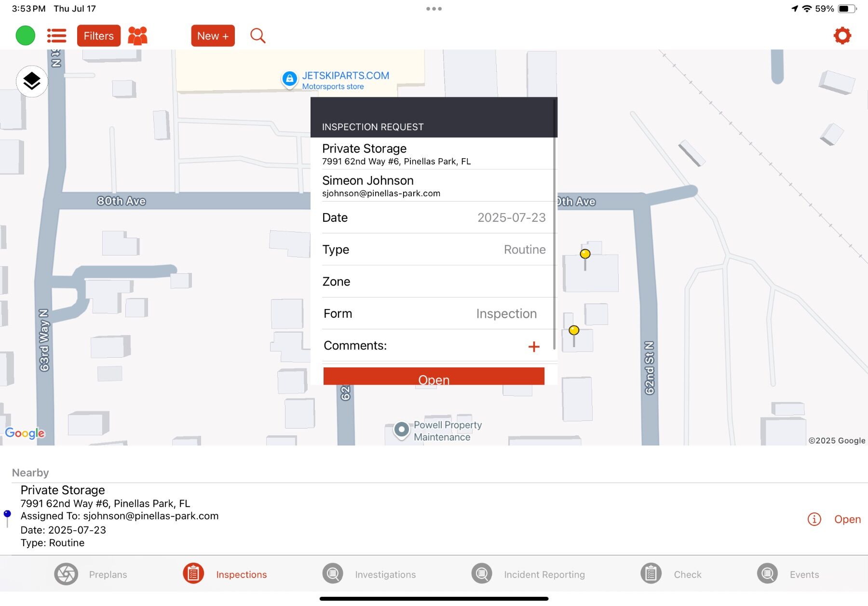Tap sjohnson@pinellas-park.com in request panel

point(381,193)
